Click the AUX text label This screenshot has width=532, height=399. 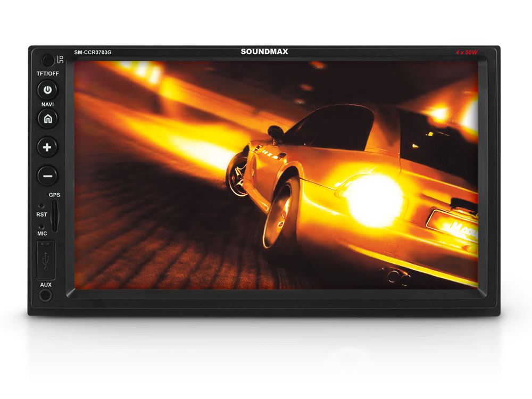(x=46, y=285)
